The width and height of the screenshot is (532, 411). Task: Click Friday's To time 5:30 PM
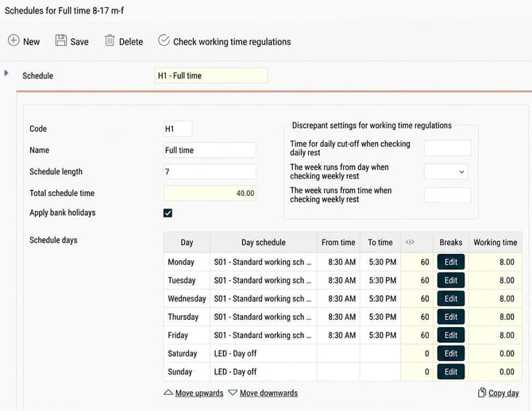[380, 335]
